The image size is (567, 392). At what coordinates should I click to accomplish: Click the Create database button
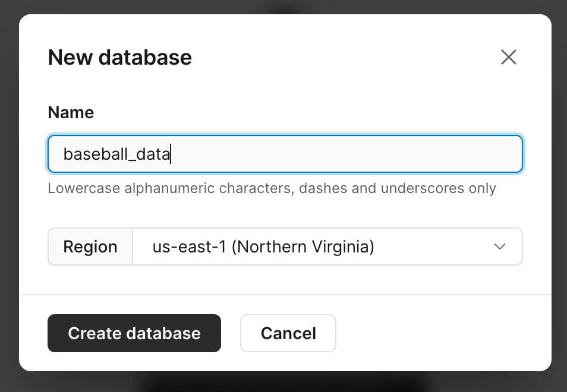(x=134, y=333)
